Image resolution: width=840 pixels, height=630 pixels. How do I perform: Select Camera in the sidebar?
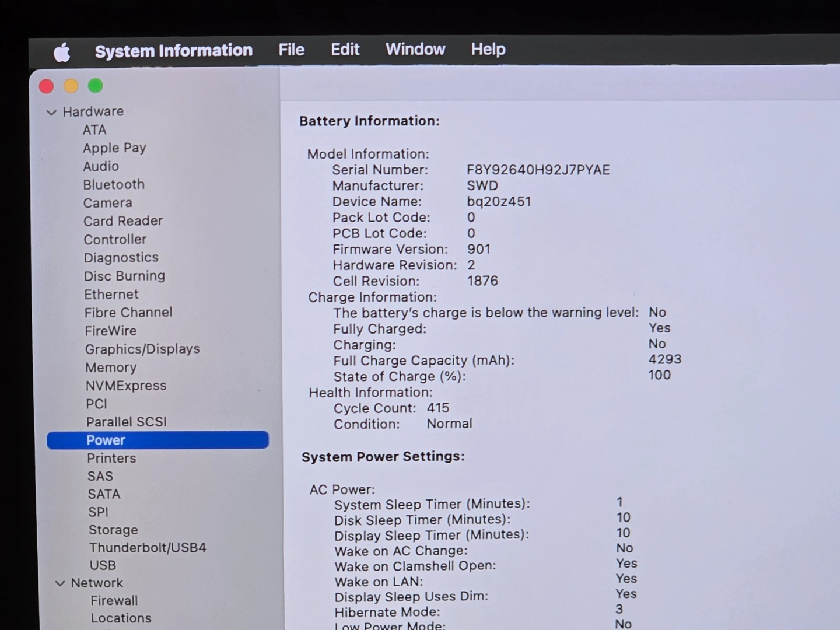click(x=108, y=203)
